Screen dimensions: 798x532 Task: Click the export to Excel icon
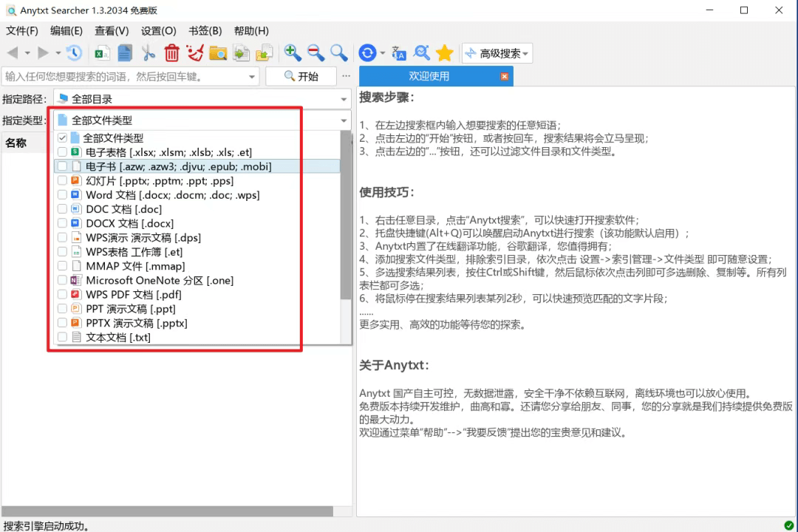(x=102, y=53)
